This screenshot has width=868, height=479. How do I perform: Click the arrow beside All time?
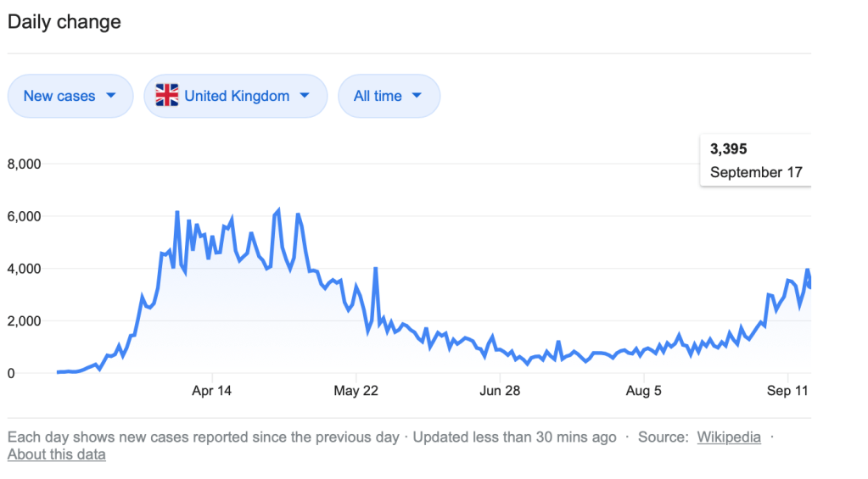pyautogui.click(x=416, y=96)
